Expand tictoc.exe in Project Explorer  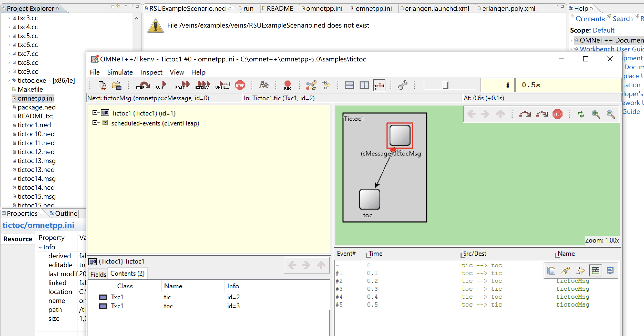tap(9, 81)
